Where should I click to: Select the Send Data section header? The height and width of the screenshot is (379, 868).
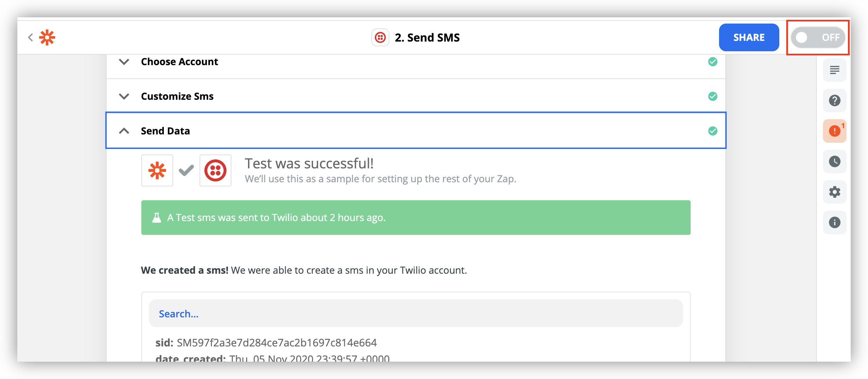[x=416, y=131]
